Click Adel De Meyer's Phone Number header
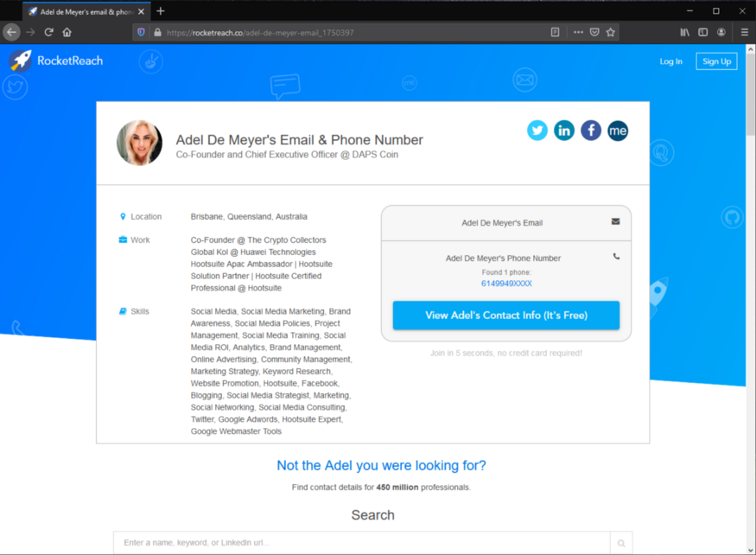The image size is (756, 555). coord(503,258)
